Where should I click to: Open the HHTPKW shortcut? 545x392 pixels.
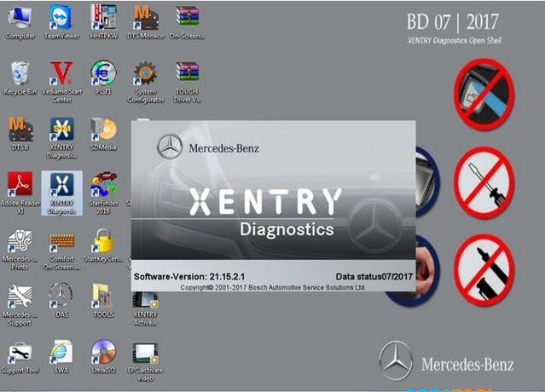tap(103, 18)
